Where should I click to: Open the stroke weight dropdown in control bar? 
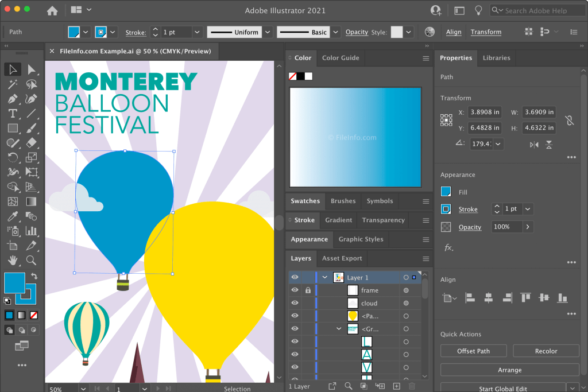[x=197, y=32]
